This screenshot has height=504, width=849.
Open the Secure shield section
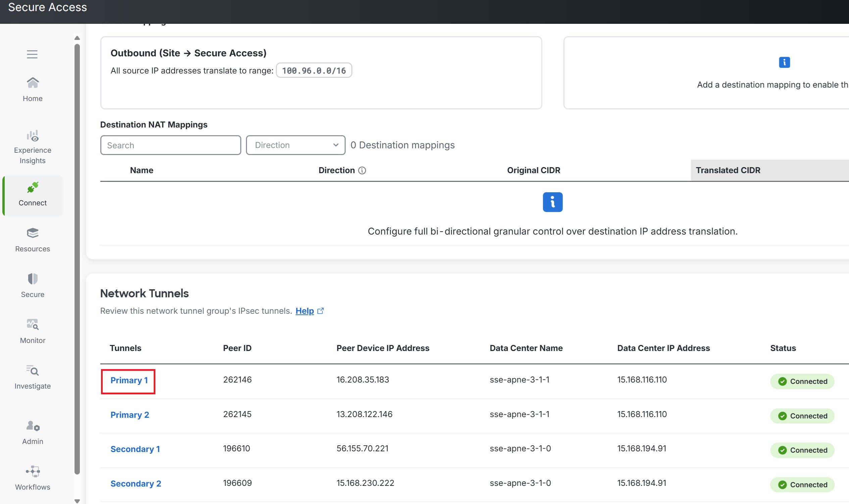coord(33,286)
